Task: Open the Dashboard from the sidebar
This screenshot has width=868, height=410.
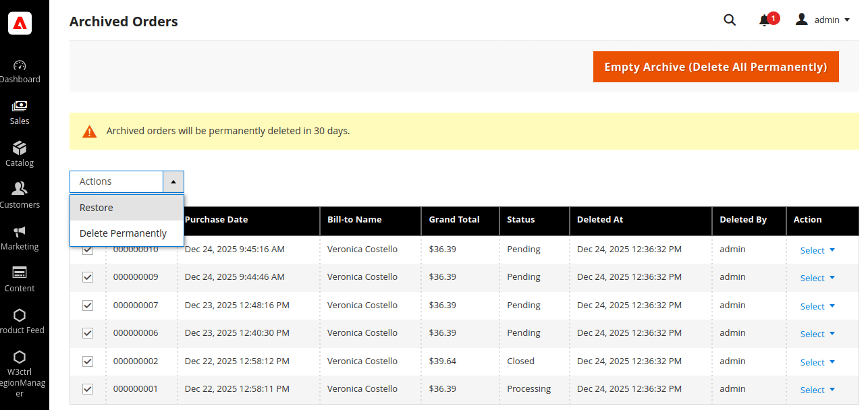Action: 19,71
